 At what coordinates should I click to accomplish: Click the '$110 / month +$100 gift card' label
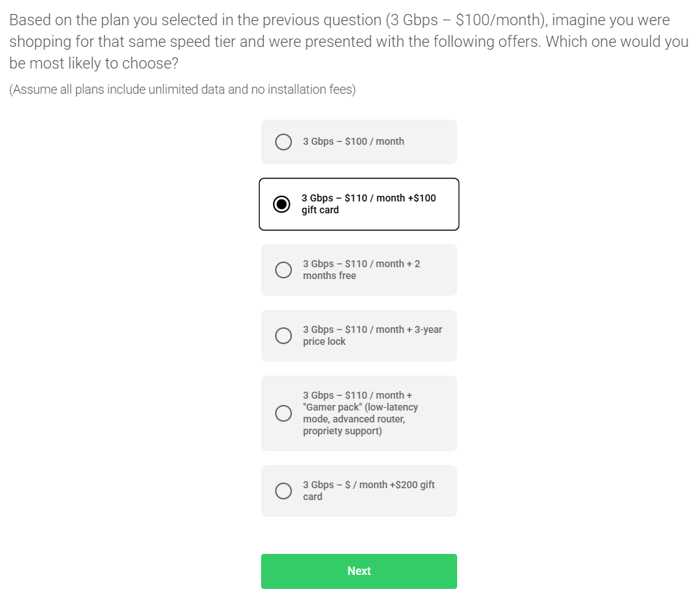369,204
